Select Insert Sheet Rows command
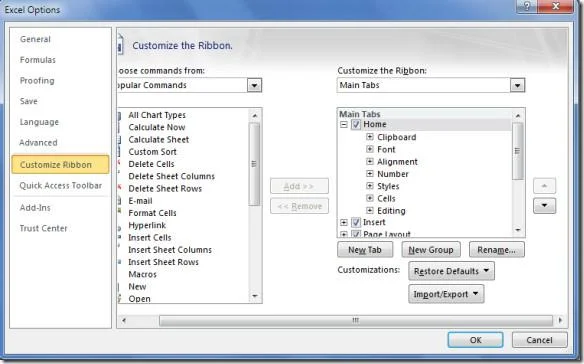This screenshot has width=584, height=364. tap(164, 262)
